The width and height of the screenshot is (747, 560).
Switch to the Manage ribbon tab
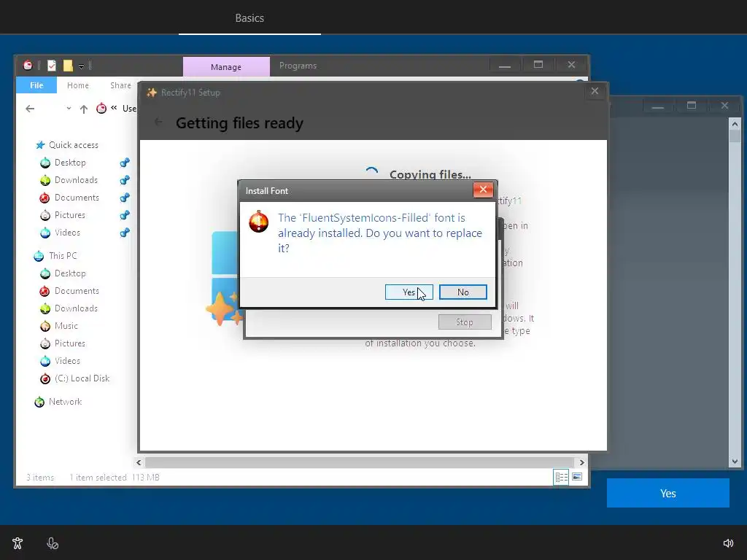pos(226,67)
